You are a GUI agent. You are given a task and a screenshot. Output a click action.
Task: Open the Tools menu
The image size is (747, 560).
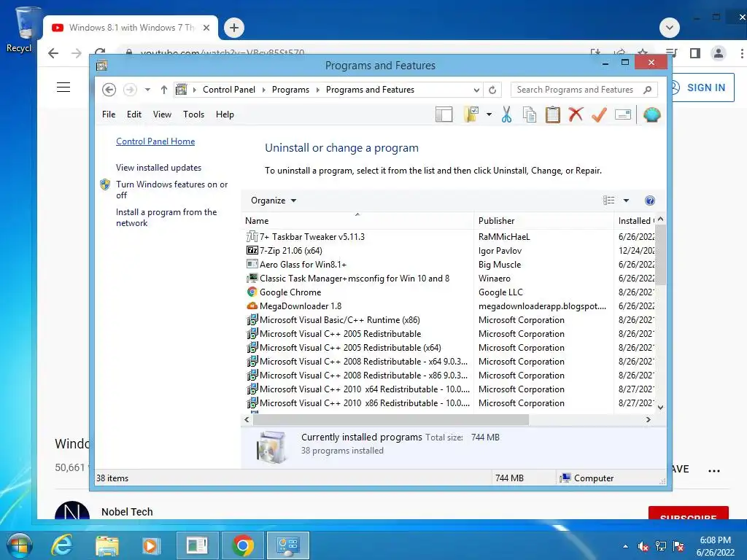[x=193, y=114]
